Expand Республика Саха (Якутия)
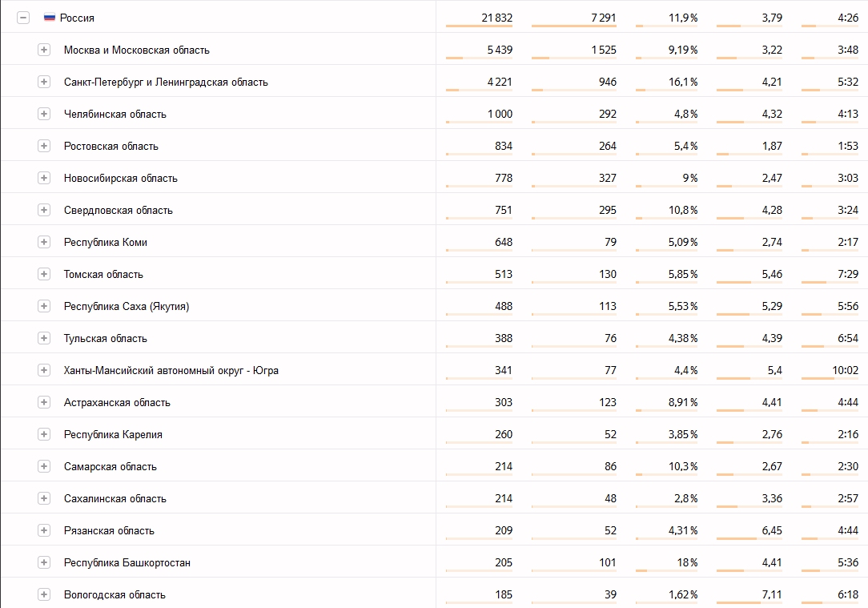Screen dimensions: 868x608 tap(44, 306)
